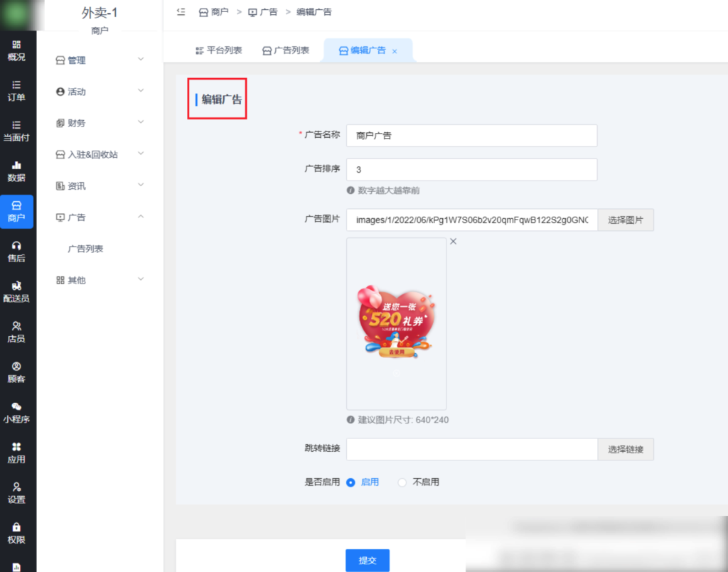The image size is (728, 572).
Task: Select the 商户 (Merchant) sidebar icon
Action: pos(18,211)
